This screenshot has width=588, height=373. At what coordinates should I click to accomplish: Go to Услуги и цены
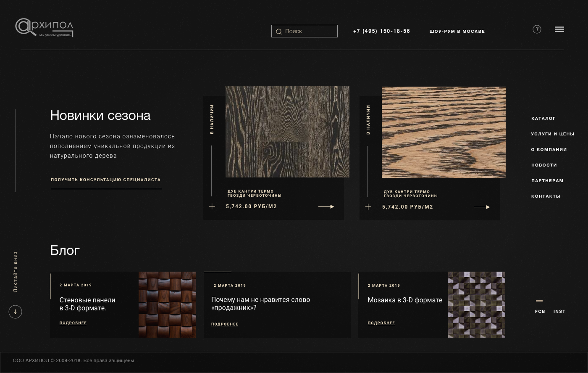click(x=553, y=134)
